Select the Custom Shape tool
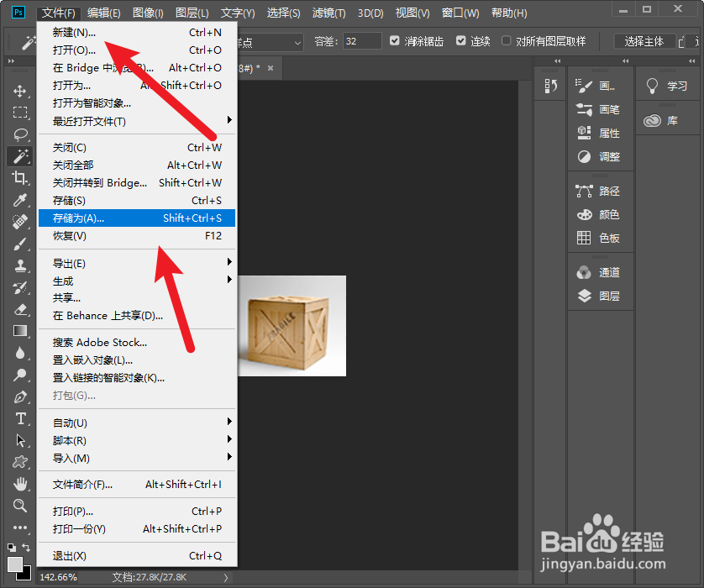 click(20, 462)
